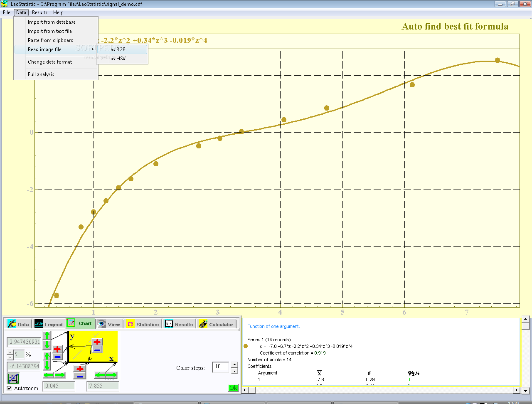Click the percent step field showing 5
Image resolution: width=532 pixels, height=404 pixels.
click(x=19, y=355)
